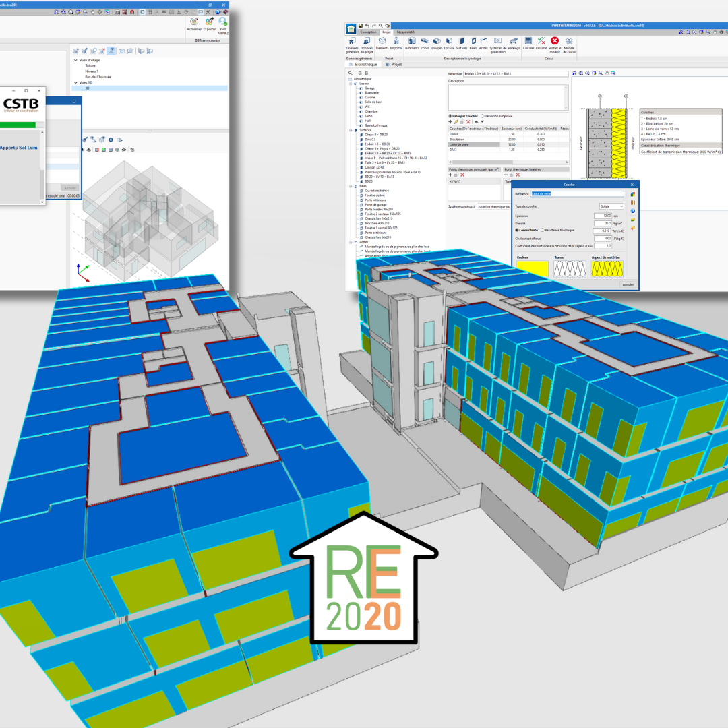
Task: Open the Conception ribbon tab
Action: [x=368, y=32]
